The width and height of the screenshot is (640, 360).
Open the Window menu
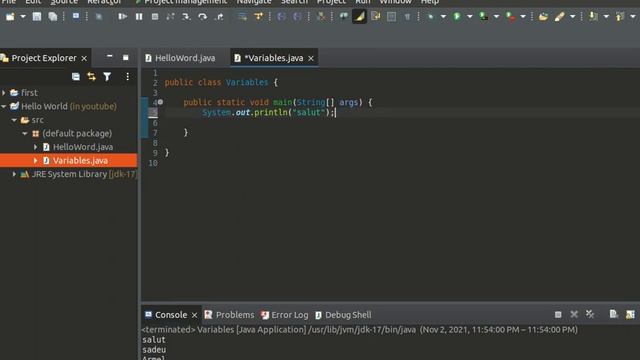(396, 2)
